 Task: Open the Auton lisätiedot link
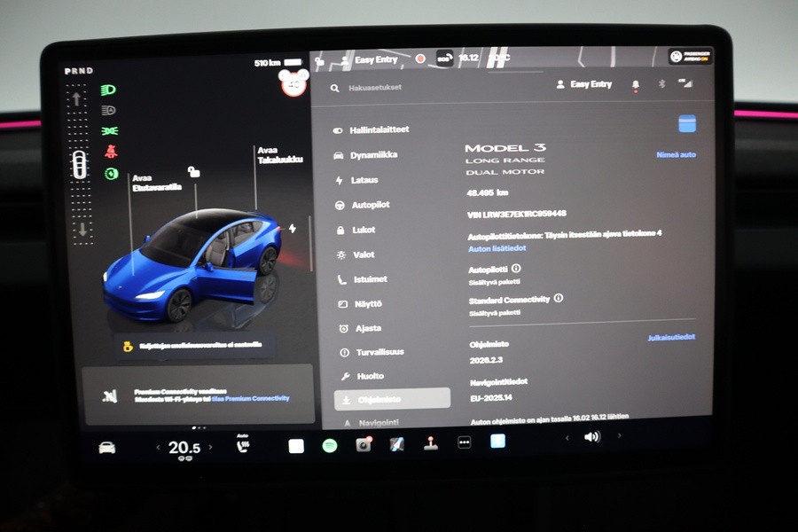[497, 248]
